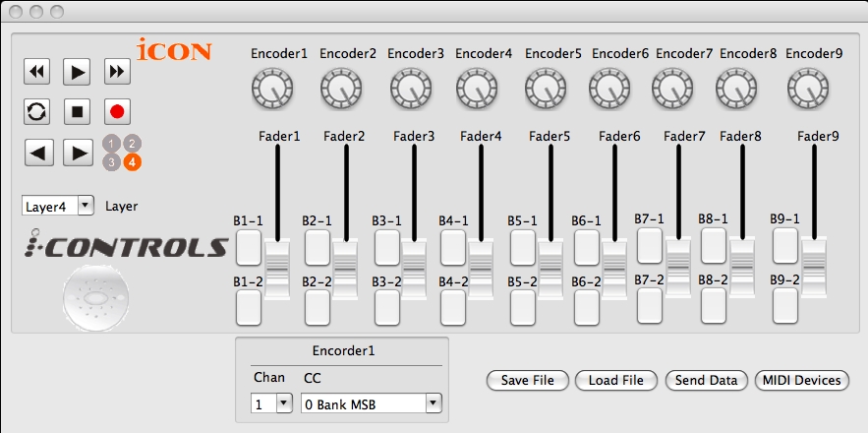This screenshot has height=433, width=868.
Task: Select the B1-2 button
Action: (249, 308)
